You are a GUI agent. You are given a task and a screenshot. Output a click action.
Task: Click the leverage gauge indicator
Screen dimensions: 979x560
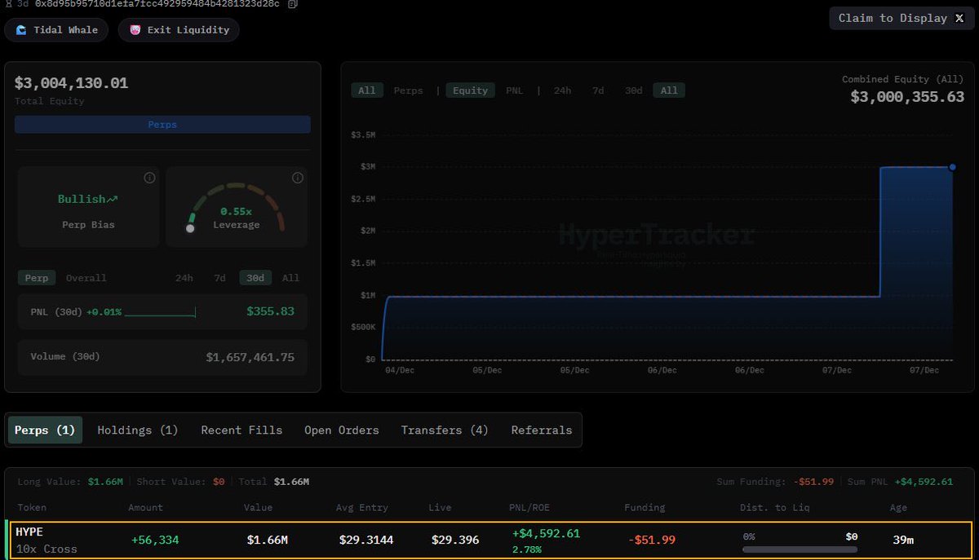tap(190, 228)
